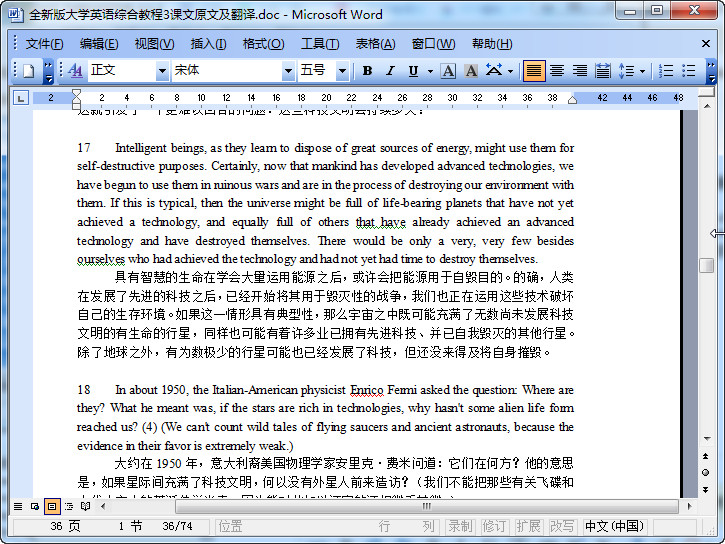Click underlined word Enrico in paragraph 18

coord(367,391)
